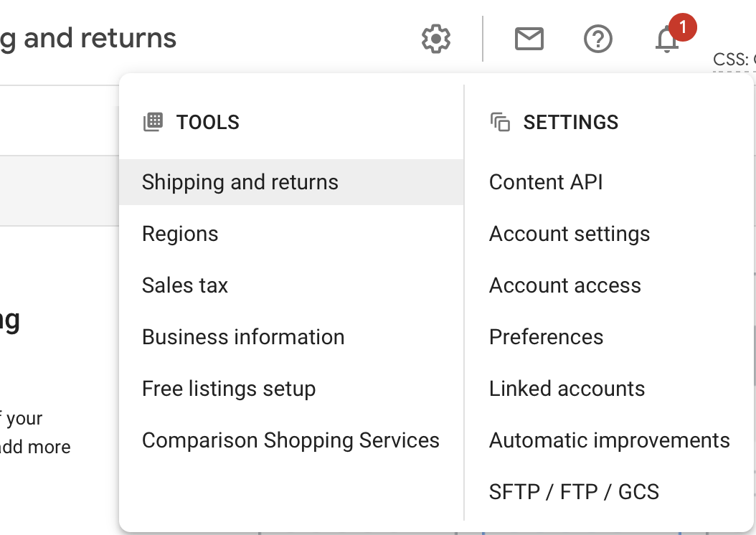Open Preferences
The height and width of the screenshot is (535, 756).
click(546, 337)
